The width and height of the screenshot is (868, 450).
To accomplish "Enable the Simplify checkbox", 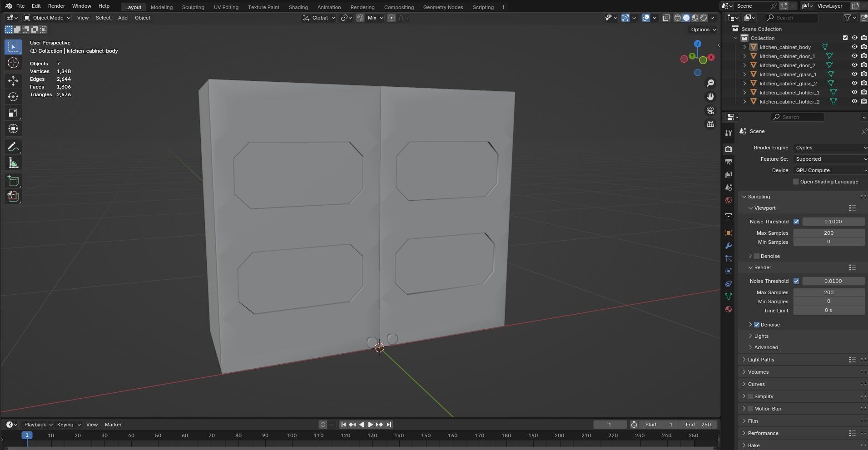I will coord(750,396).
